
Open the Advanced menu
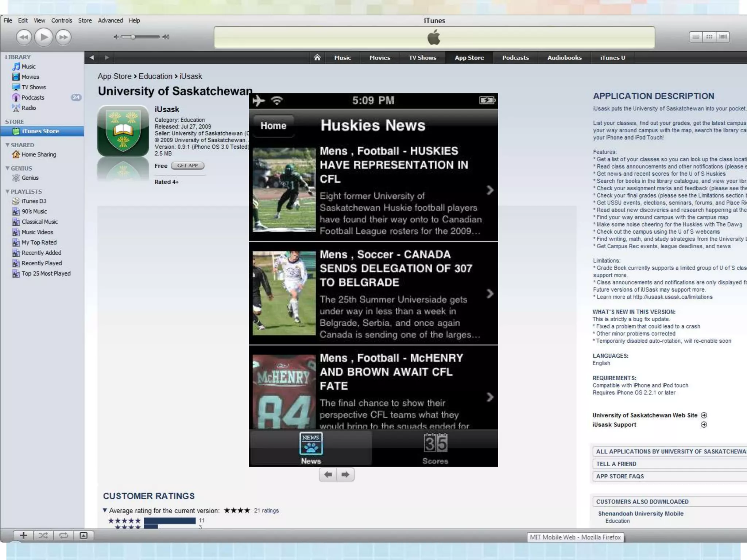click(x=110, y=20)
